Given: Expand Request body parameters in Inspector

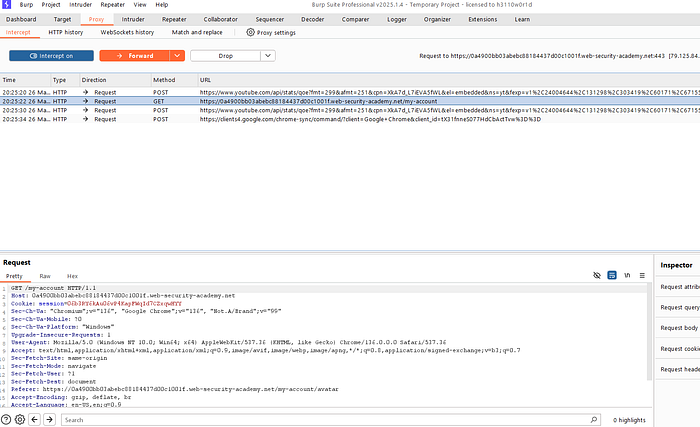Looking at the screenshot, I should [x=679, y=328].
